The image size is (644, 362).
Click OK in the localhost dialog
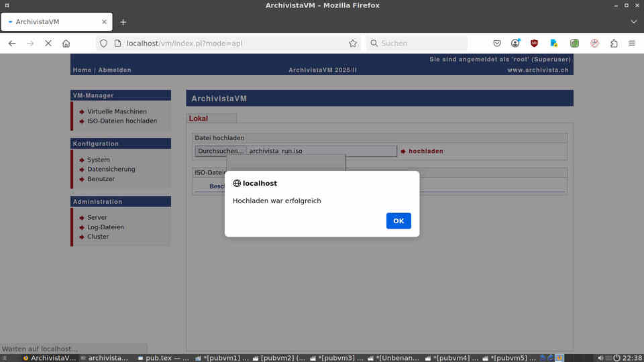point(398,221)
